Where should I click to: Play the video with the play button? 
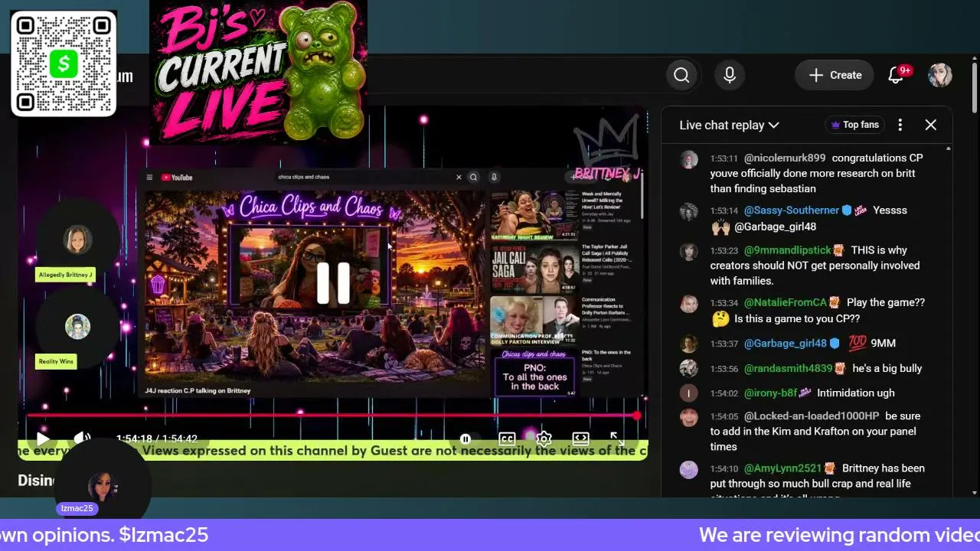[x=43, y=439]
